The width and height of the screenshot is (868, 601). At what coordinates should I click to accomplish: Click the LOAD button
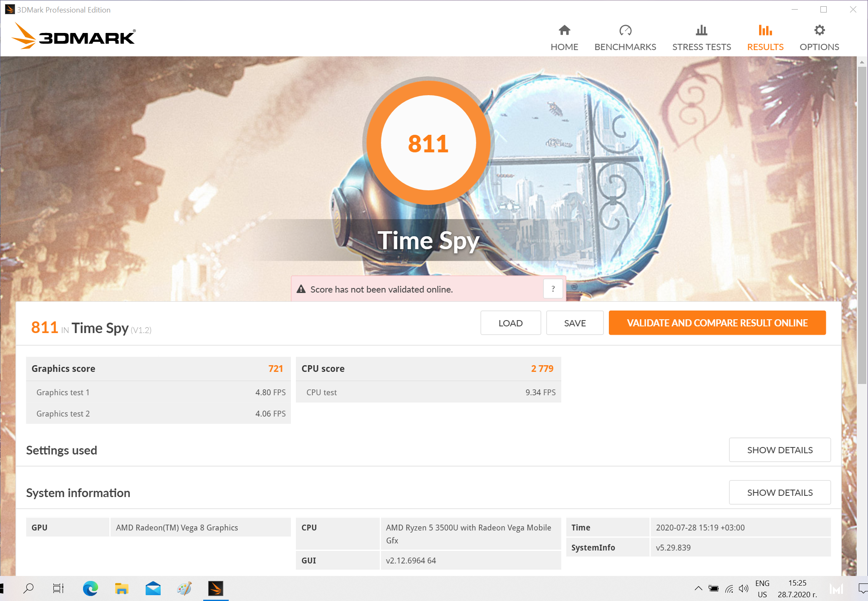click(x=510, y=323)
